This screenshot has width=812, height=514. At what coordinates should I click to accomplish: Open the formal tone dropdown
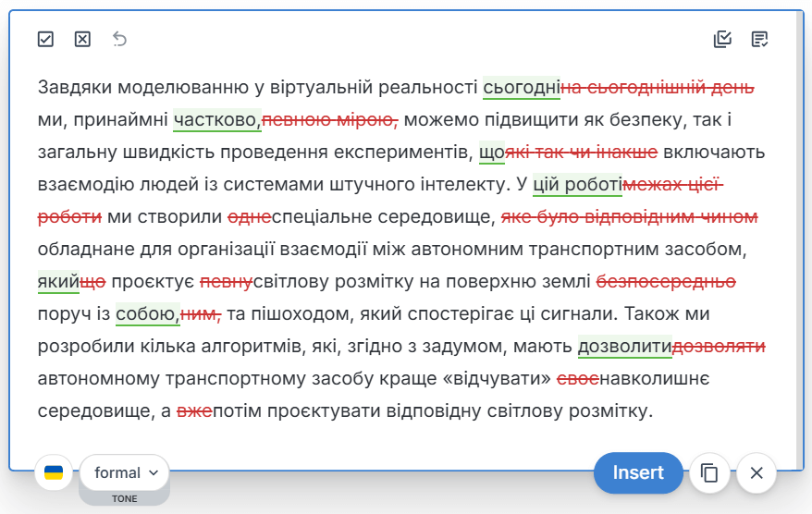pyautogui.click(x=125, y=473)
